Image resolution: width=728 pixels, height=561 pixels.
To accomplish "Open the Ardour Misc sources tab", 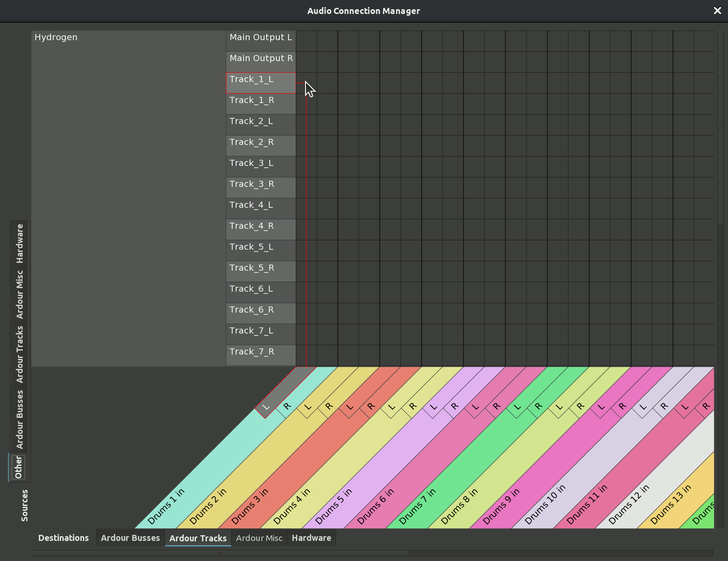I will (x=20, y=294).
